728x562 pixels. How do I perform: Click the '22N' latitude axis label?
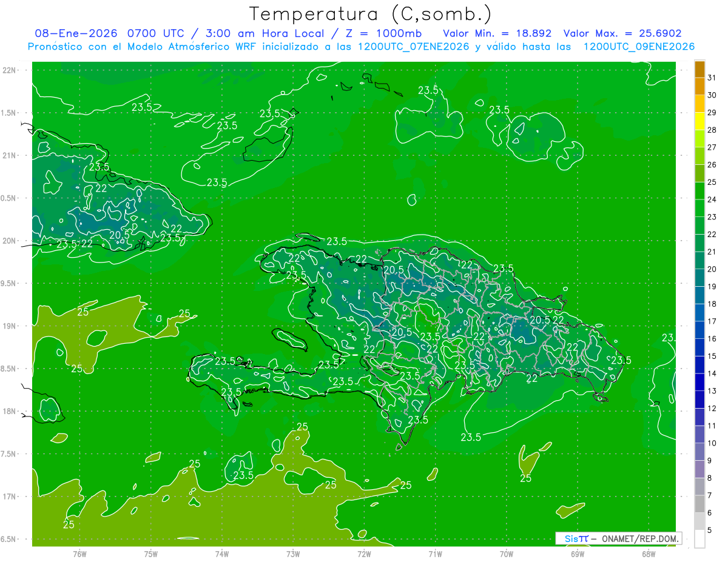(9, 70)
